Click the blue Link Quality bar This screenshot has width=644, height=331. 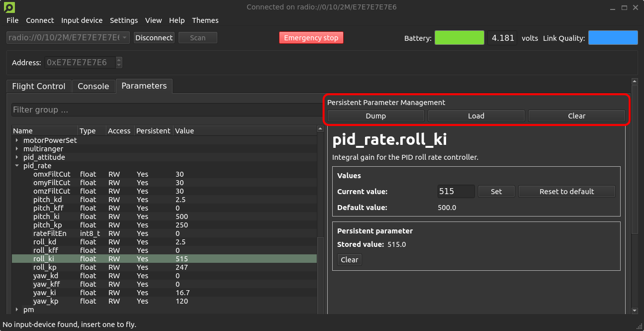coord(613,38)
